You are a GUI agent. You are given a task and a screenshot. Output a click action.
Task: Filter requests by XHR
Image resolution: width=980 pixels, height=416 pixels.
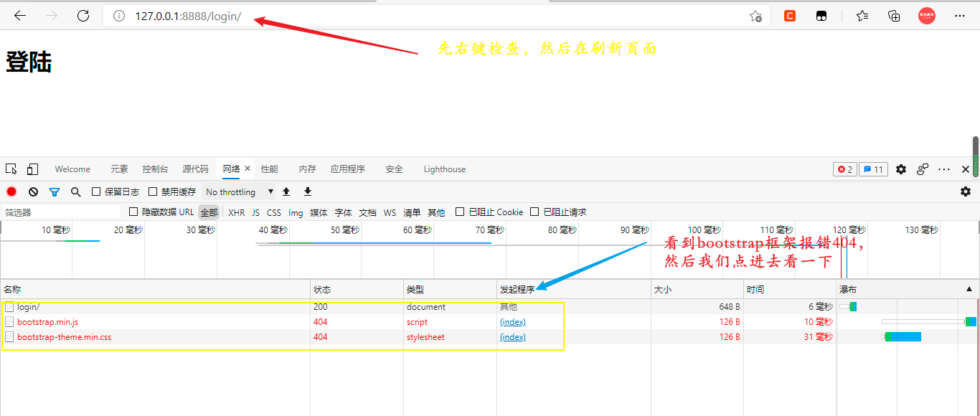click(x=236, y=212)
